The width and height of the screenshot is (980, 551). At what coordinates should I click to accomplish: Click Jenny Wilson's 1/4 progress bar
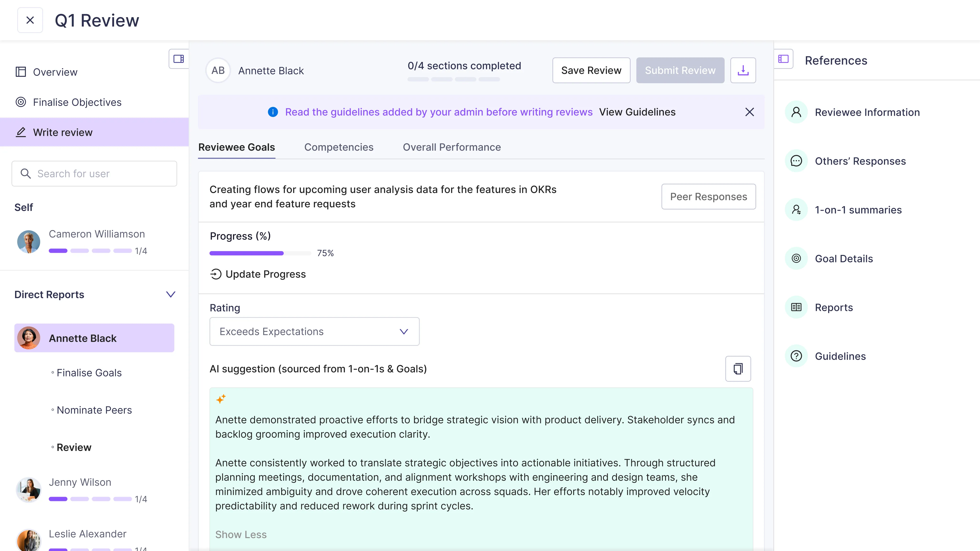(x=90, y=499)
